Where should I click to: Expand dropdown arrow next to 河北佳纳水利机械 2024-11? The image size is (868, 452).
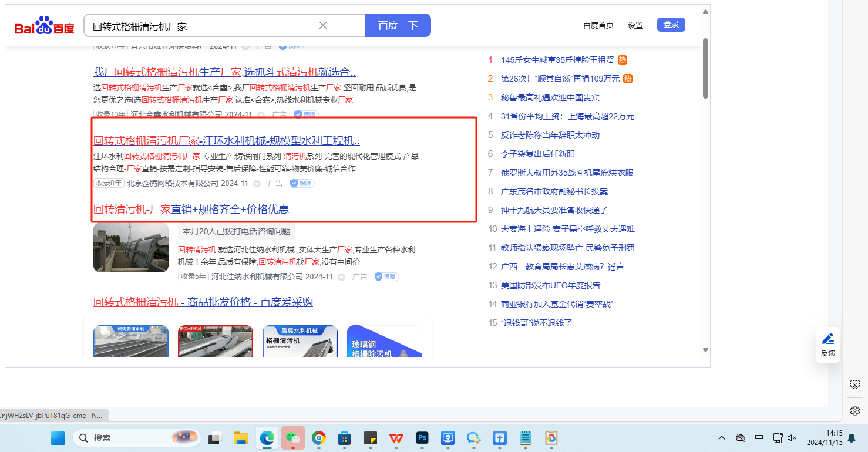342,276
